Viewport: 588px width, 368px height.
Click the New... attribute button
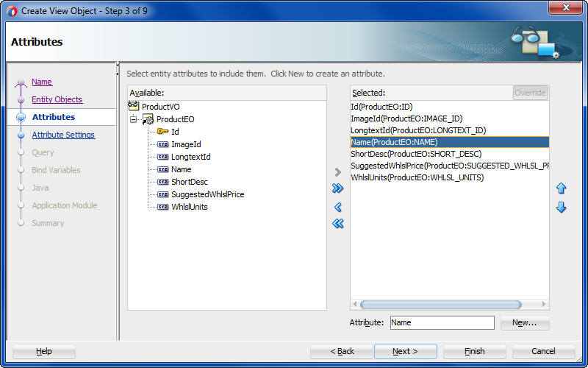click(x=525, y=322)
